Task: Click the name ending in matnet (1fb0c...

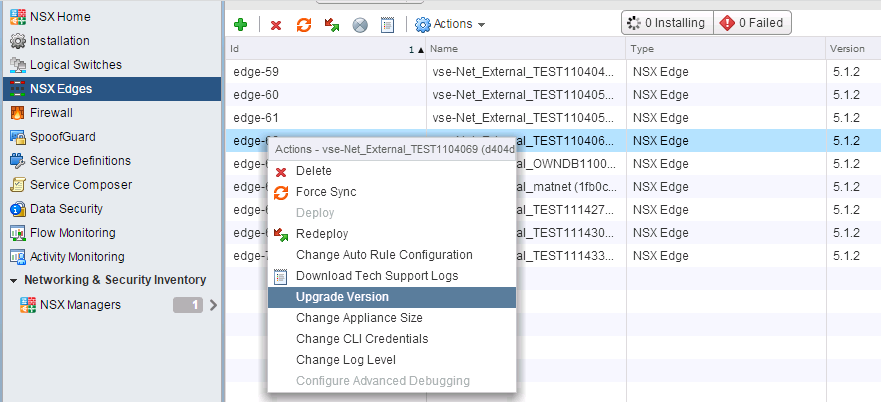Action: (566, 187)
